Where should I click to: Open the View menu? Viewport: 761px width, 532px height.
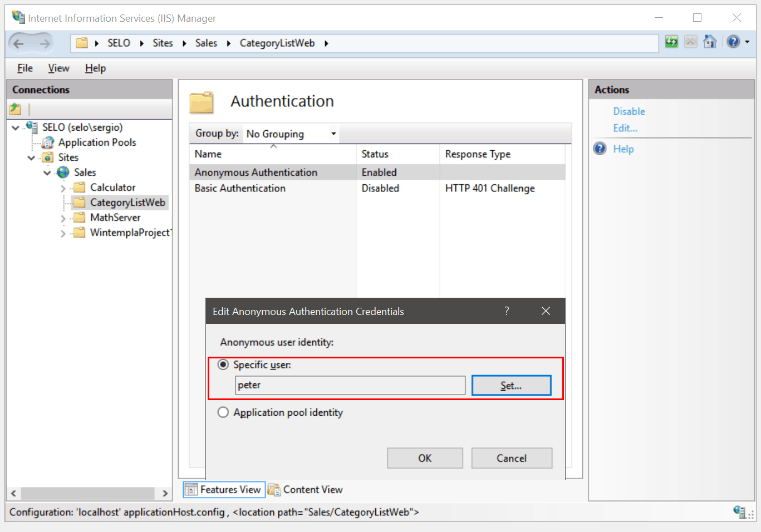[58, 68]
